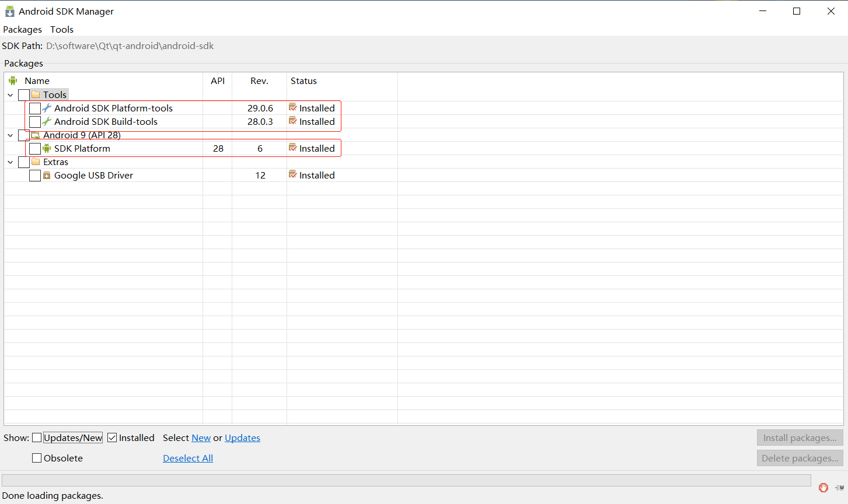The height and width of the screenshot is (504, 848).
Task: Click the loading progress bar
Action: coord(406,480)
